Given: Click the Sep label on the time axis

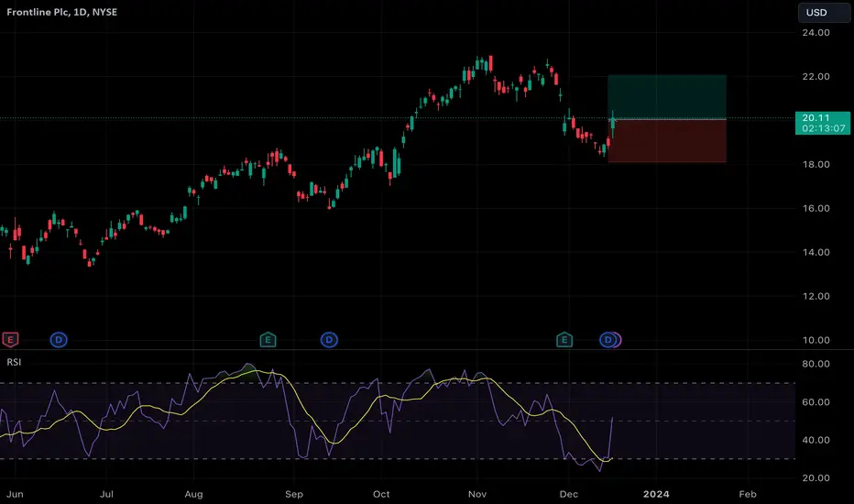Looking at the screenshot, I should pyautogui.click(x=293, y=494).
